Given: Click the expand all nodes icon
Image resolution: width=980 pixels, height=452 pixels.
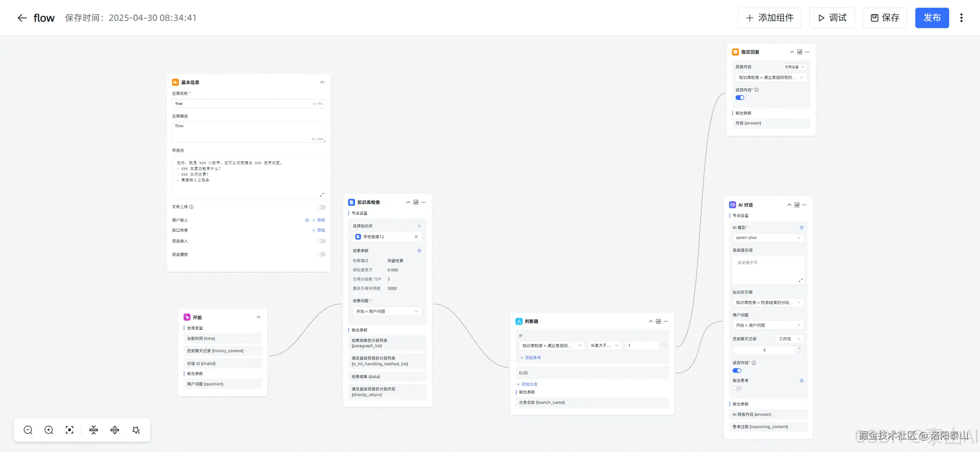Looking at the screenshot, I should pyautogui.click(x=115, y=430).
